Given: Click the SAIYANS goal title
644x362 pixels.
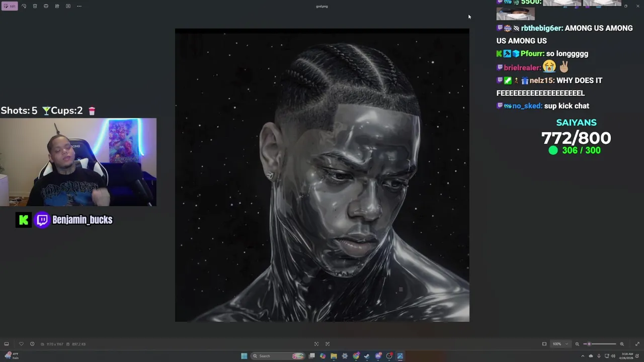Looking at the screenshot, I should [x=577, y=123].
